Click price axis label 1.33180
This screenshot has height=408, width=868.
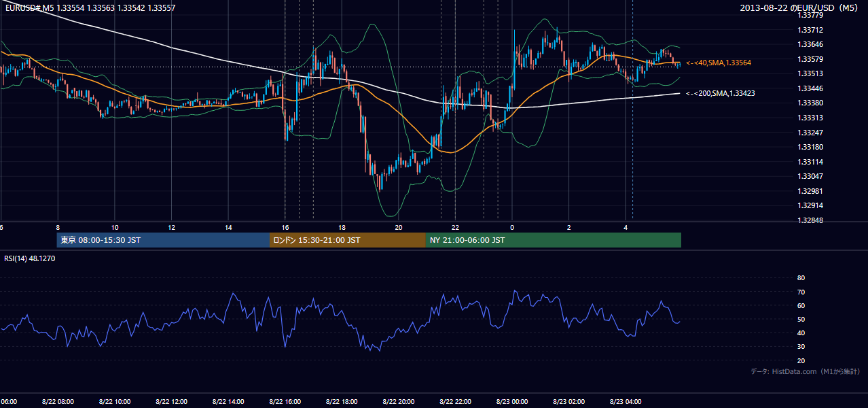[810, 147]
